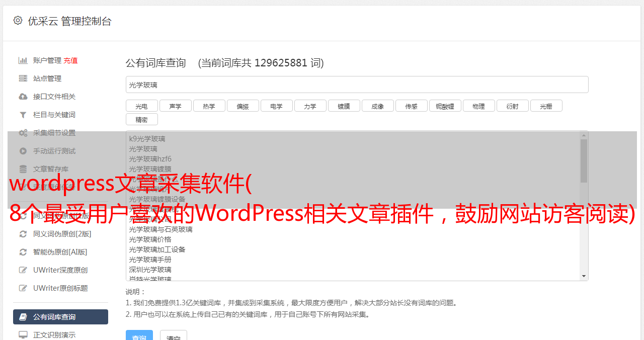This screenshot has height=340, width=644.
Task: Click the gear icon beside 优采云 管理控制台
Action: click(18, 21)
